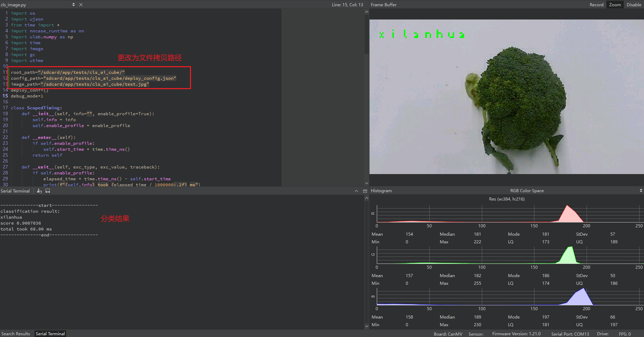The height and width of the screenshot is (337, 644).
Task: Click the green channel histogram graph
Action: [x=510, y=255]
